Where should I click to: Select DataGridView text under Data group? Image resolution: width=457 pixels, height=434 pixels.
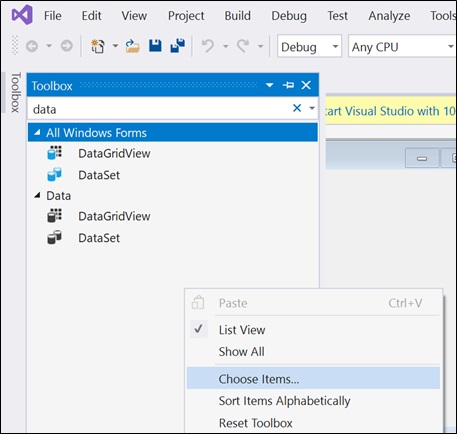click(x=114, y=216)
